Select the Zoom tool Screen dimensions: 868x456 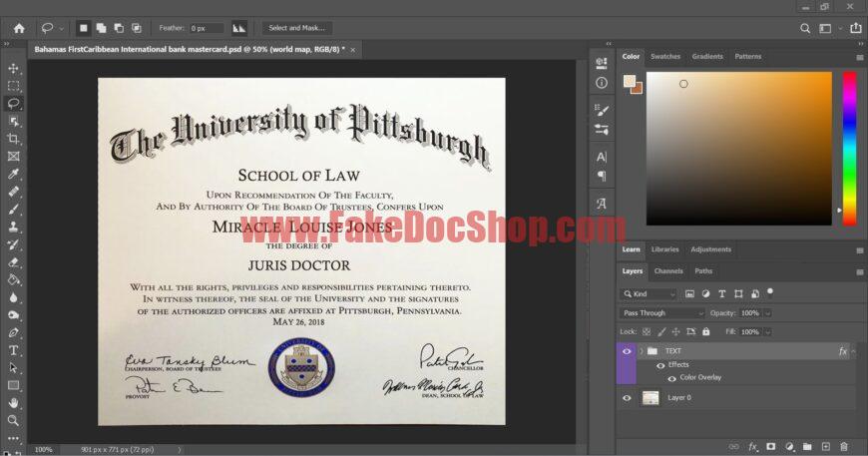[x=13, y=421]
